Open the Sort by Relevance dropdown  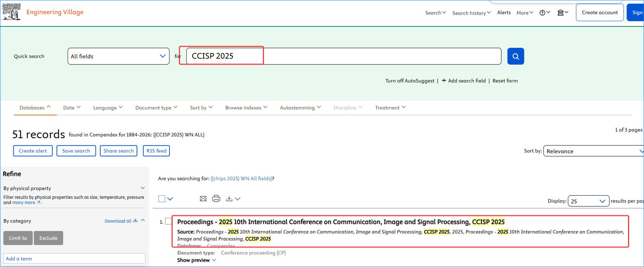pyautogui.click(x=594, y=151)
